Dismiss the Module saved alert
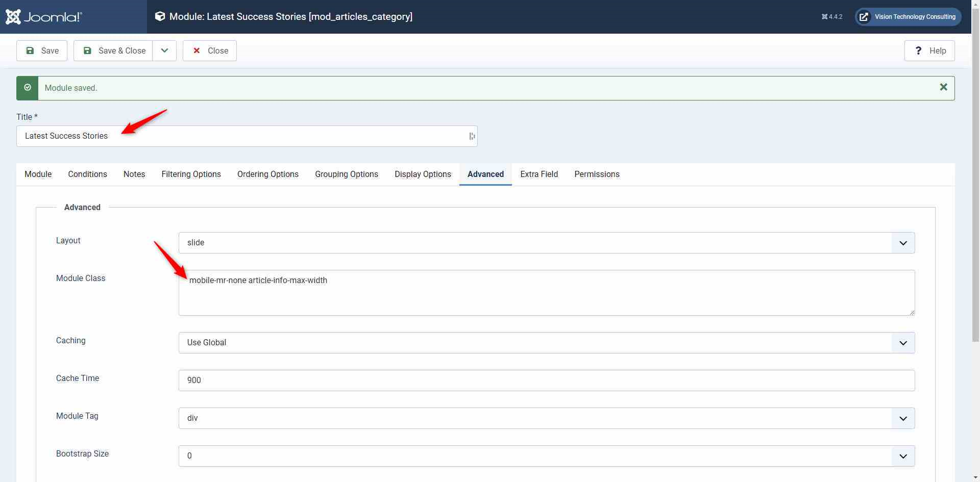 point(943,87)
